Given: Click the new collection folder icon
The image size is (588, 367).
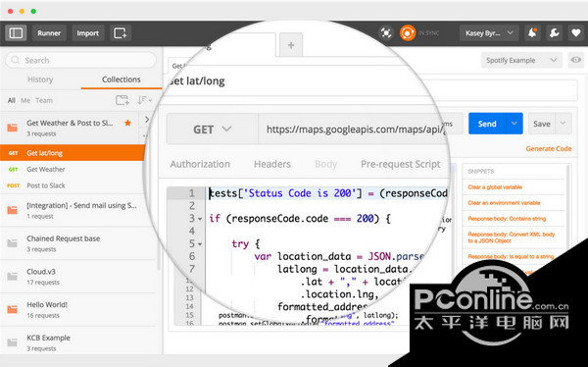Looking at the screenshot, I should coord(122,100).
